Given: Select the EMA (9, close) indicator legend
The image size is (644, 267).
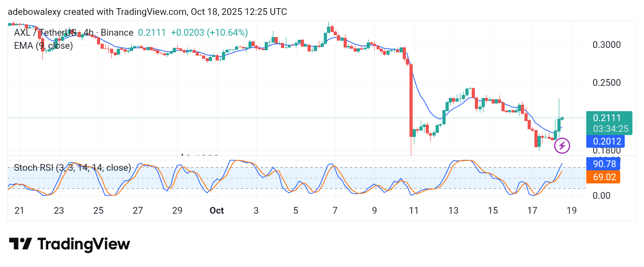Looking at the screenshot, I should point(43,45).
